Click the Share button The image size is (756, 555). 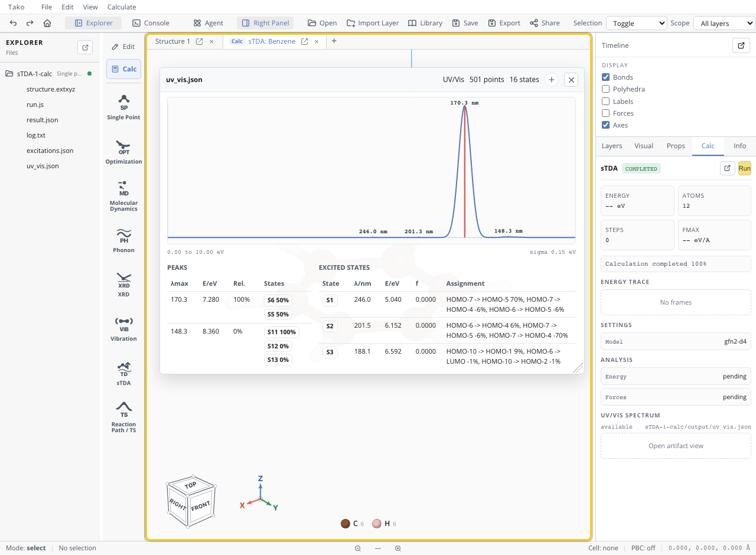tap(545, 23)
